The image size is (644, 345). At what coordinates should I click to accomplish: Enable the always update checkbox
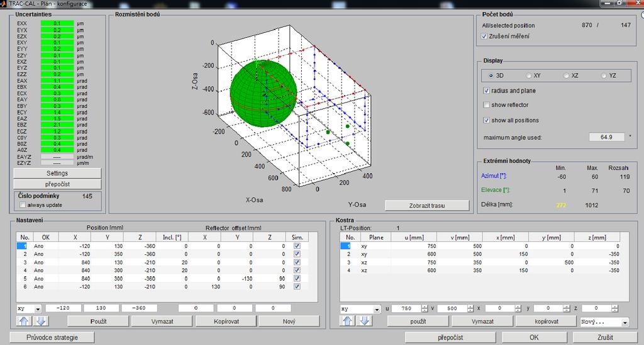tap(23, 205)
